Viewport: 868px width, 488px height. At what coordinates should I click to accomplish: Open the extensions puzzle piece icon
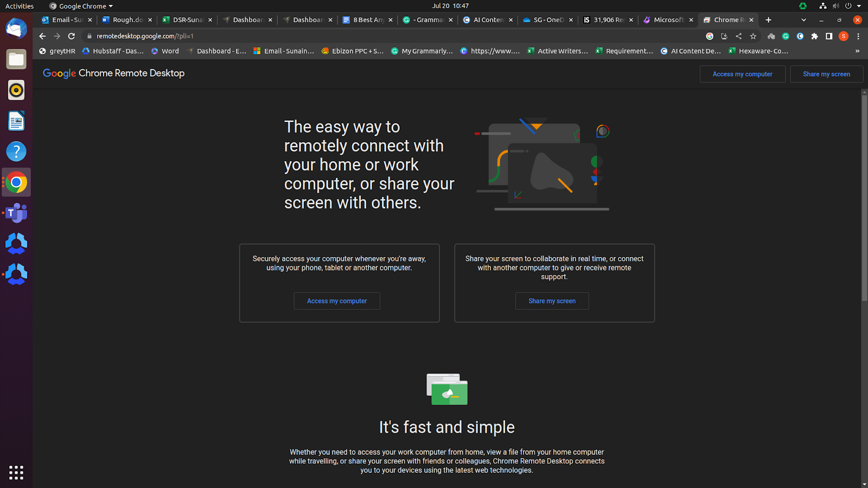tap(815, 36)
